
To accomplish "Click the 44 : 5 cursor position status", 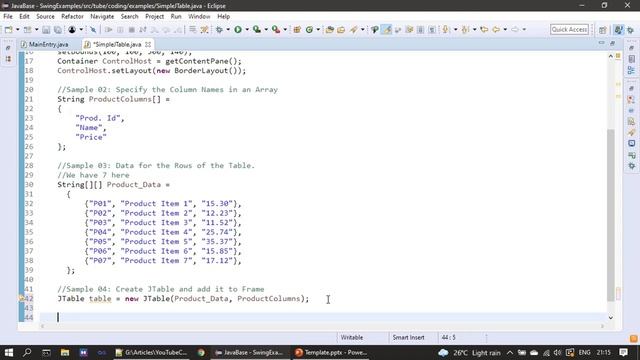I will tap(448, 338).
